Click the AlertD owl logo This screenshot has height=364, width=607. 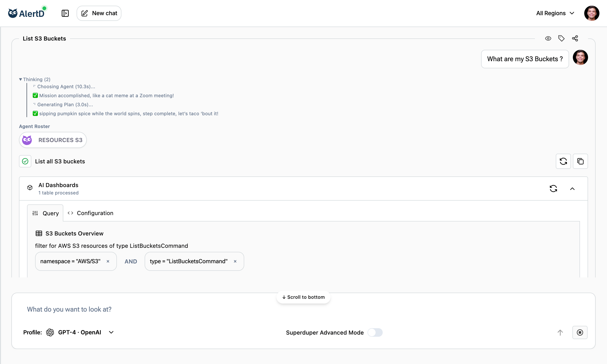(x=26, y=13)
